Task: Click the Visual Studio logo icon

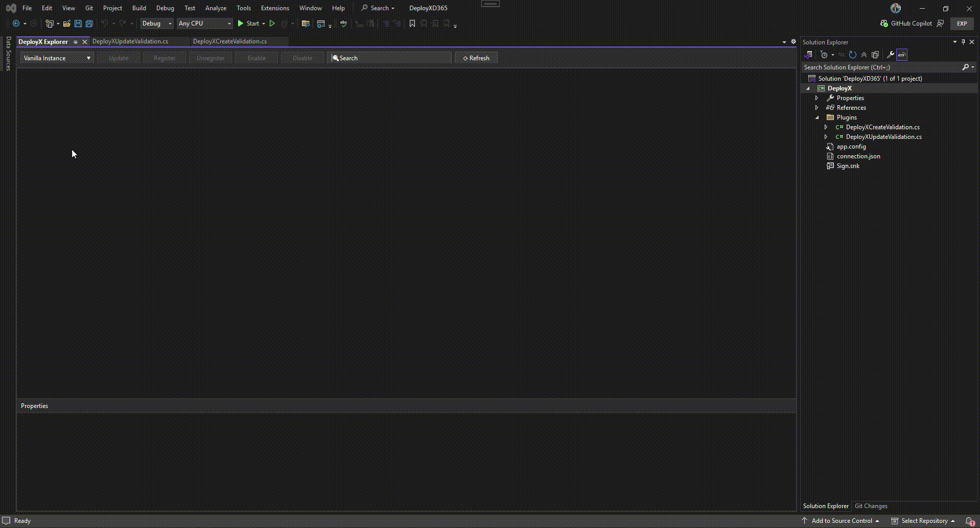Action: 11,8
